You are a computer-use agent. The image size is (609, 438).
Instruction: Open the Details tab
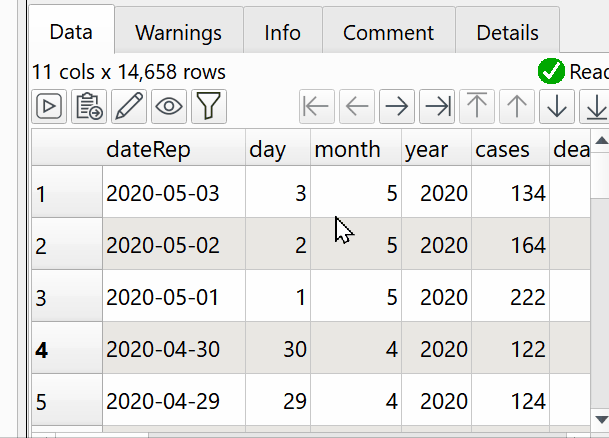[x=507, y=33]
